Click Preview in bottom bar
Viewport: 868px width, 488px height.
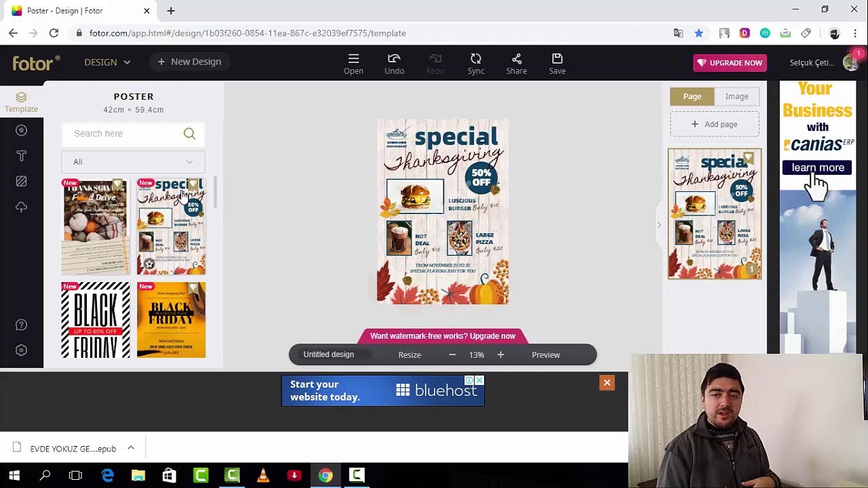546,355
